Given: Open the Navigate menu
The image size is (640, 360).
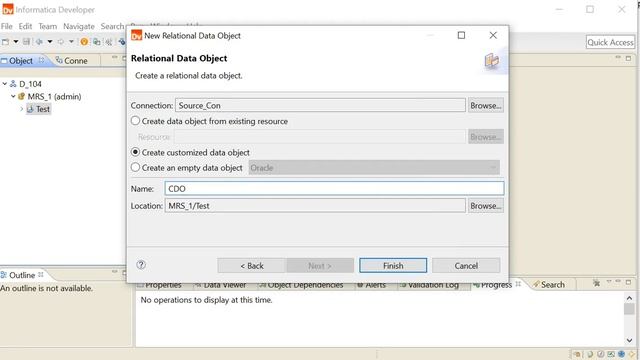Looking at the screenshot, I should pyautogui.click(x=79, y=26).
